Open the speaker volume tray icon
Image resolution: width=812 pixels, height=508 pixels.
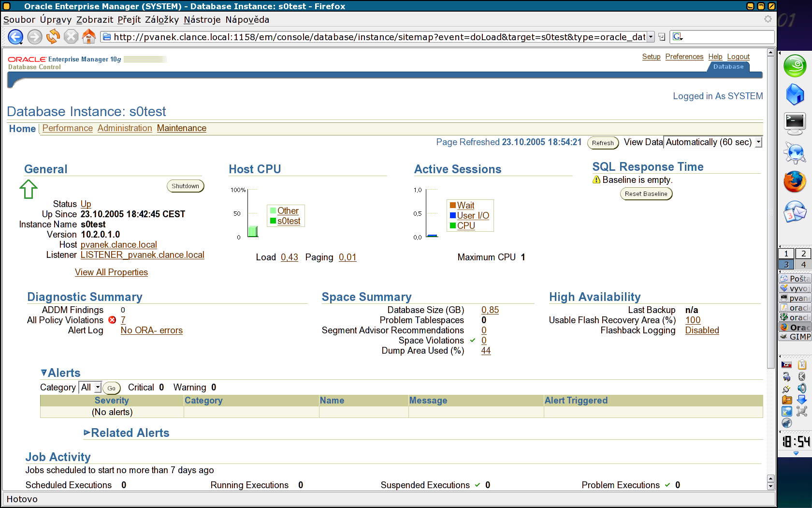point(802,388)
